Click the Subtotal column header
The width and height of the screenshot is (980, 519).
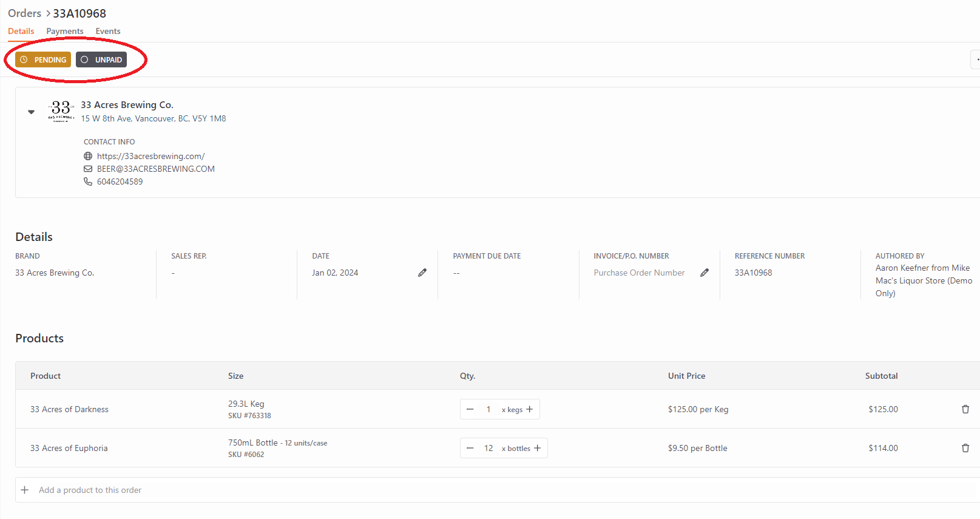[881, 376]
